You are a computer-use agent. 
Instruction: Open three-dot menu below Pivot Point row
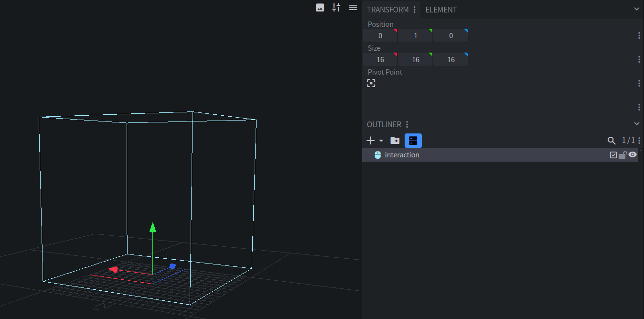pyautogui.click(x=639, y=107)
